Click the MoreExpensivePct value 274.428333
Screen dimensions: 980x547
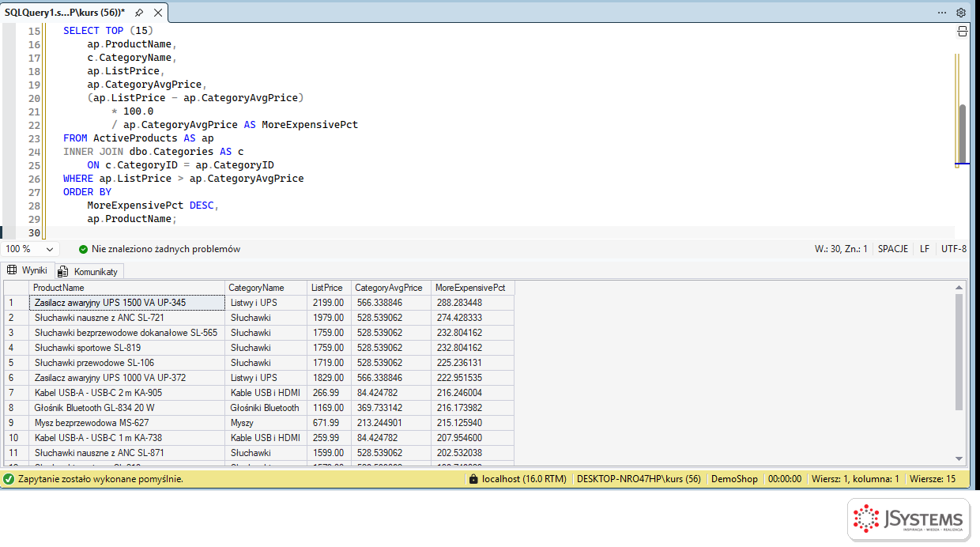473,318
